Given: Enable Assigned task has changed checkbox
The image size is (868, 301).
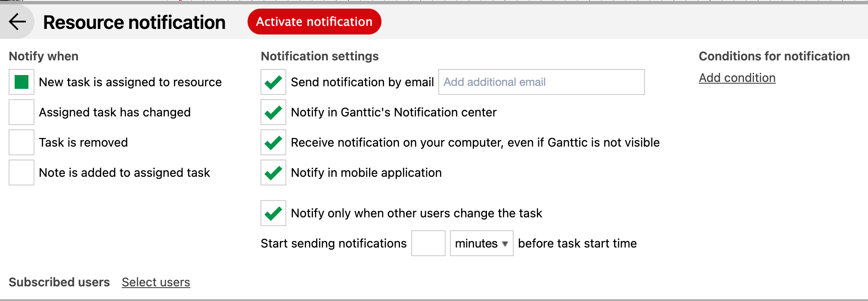Looking at the screenshot, I should click(x=22, y=112).
